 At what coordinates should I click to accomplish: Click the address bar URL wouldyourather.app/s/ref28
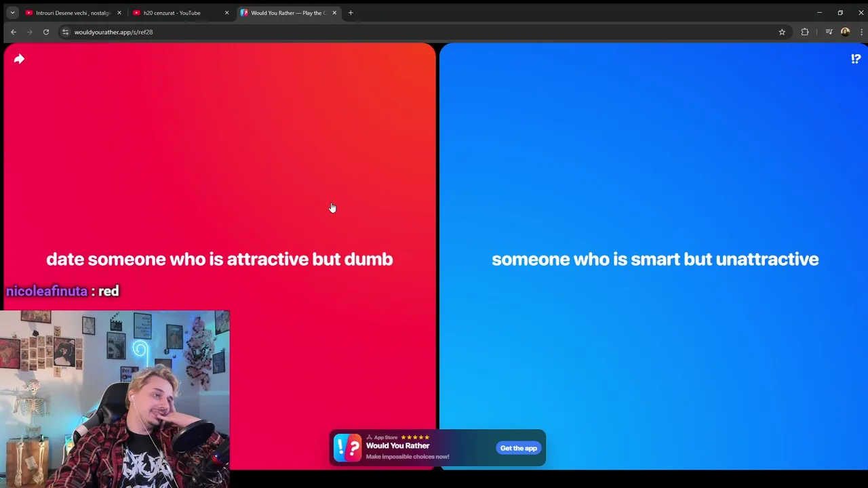tap(113, 32)
